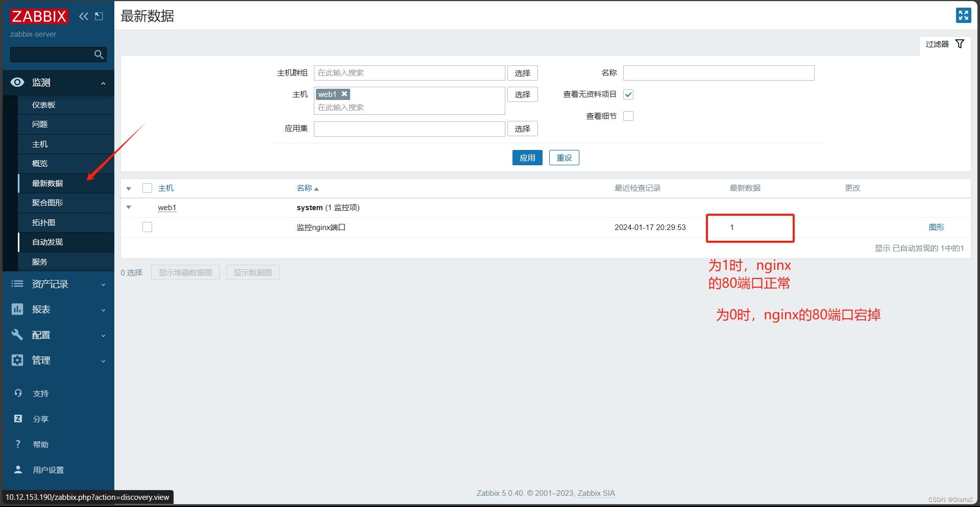Click the list icon beside 资产记录

click(17, 284)
